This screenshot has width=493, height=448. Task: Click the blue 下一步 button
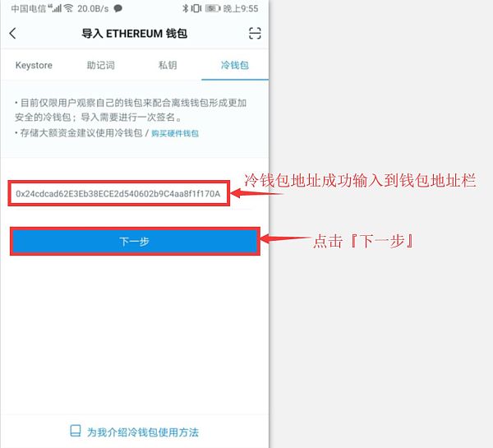pos(135,242)
